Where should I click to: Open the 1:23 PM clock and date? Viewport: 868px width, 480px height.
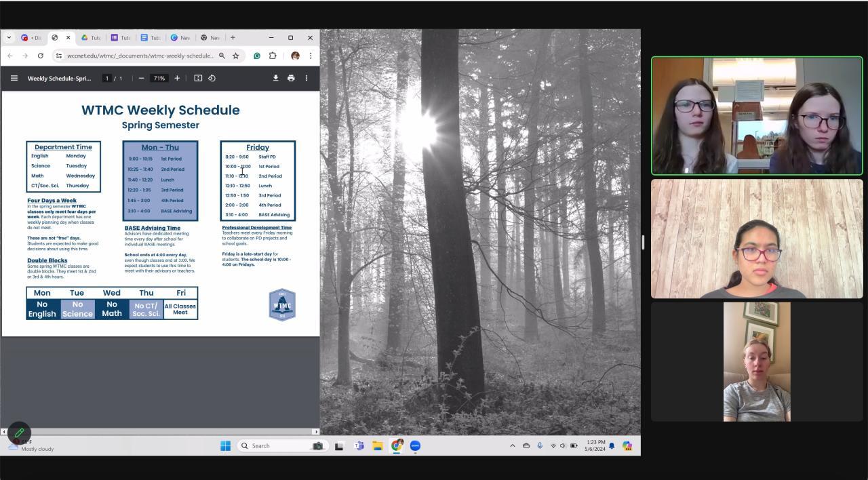point(595,445)
